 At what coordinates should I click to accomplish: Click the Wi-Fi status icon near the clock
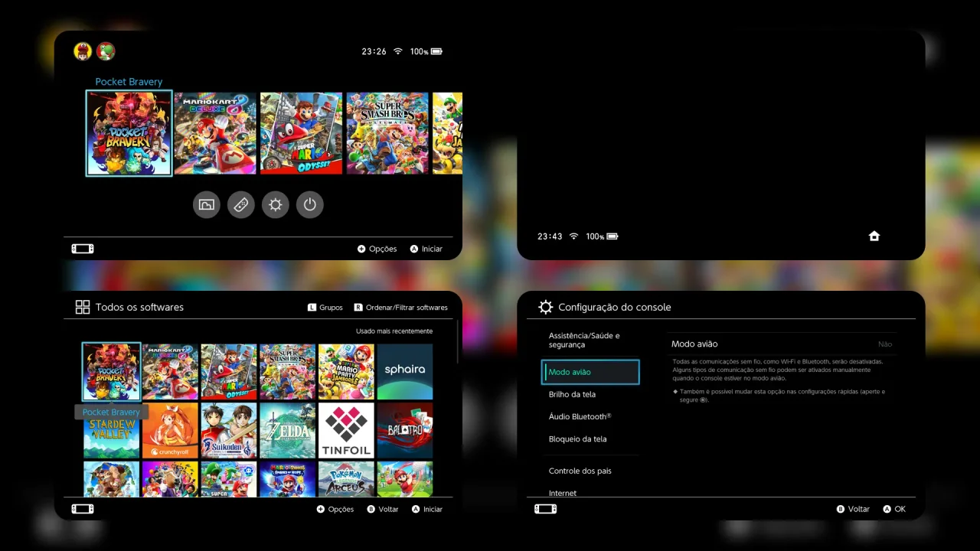pyautogui.click(x=397, y=51)
